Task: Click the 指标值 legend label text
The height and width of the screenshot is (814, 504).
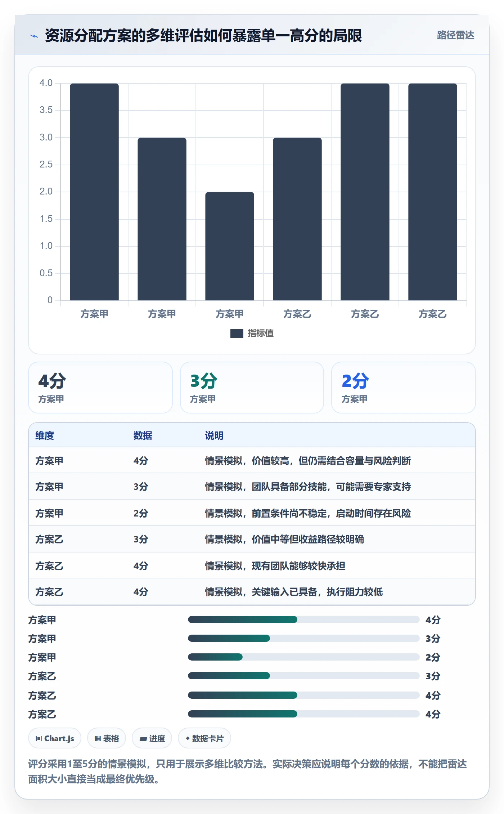Action: click(261, 334)
